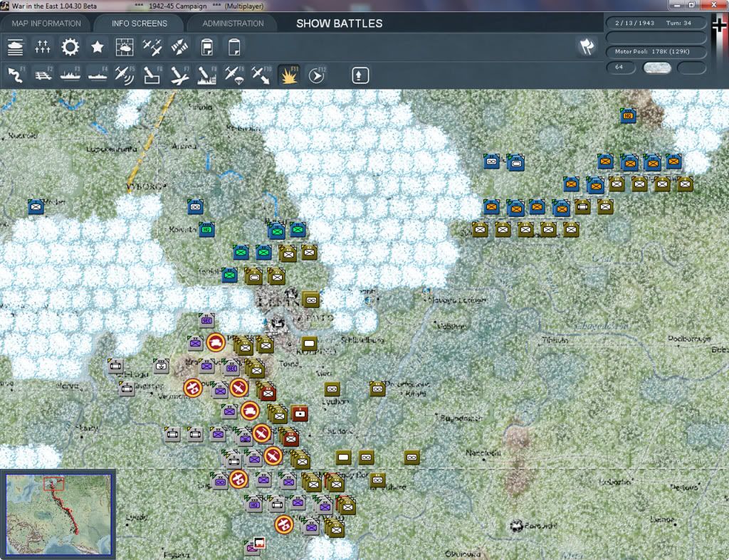The width and height of the screenshot is (729, 560).
Task: Click the date and turn 34 field
Action: [656, 23]
